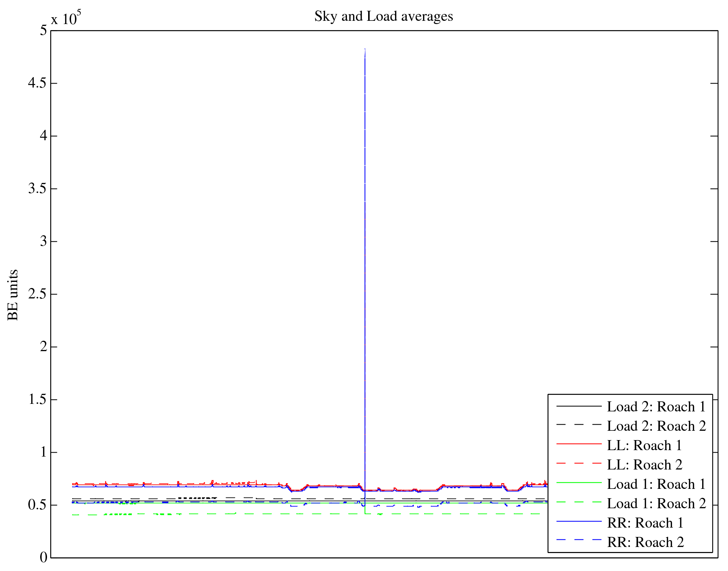Click the 2.5 y-axis tick label

tap(38, 294)
